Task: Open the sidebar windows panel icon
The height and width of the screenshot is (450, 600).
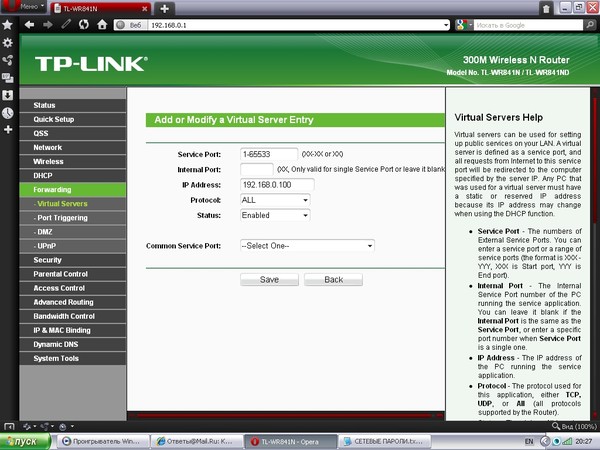Action: click(x=7, y=78)
